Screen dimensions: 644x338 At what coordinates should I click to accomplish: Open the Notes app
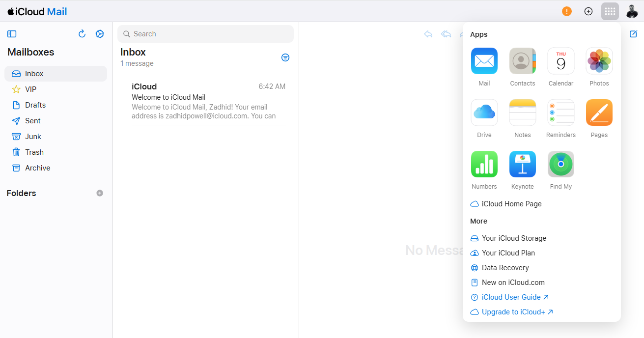click(x=522, y=113)
